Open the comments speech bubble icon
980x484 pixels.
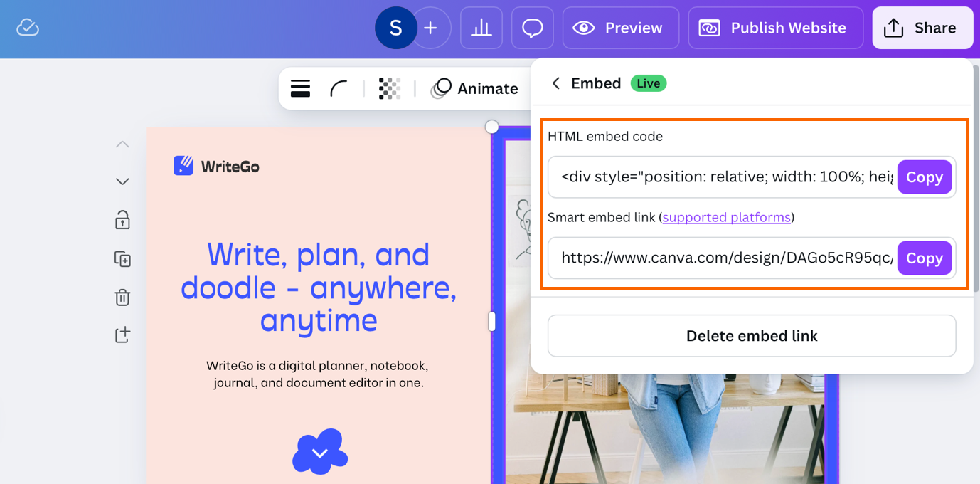pos(533,28)
